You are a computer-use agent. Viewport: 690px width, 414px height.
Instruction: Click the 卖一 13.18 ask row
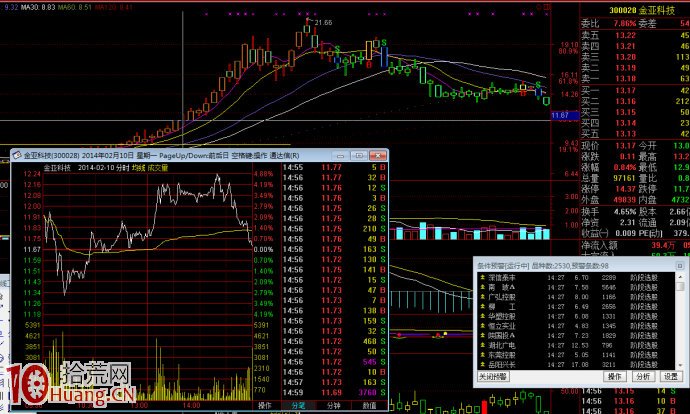point(635,78)
